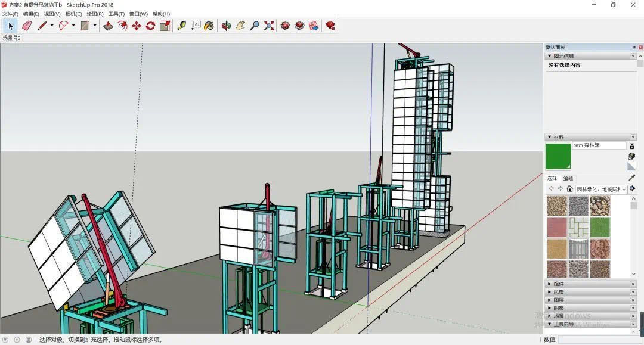Click the Zoom Extents icon
Screen dimensions: 644x345
click(x=269, y=26)
